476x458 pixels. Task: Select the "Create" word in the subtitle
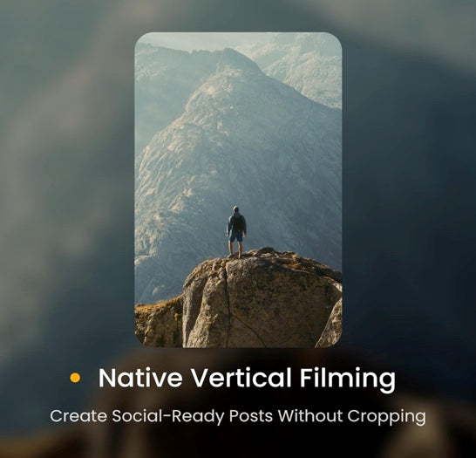[78, 416]
